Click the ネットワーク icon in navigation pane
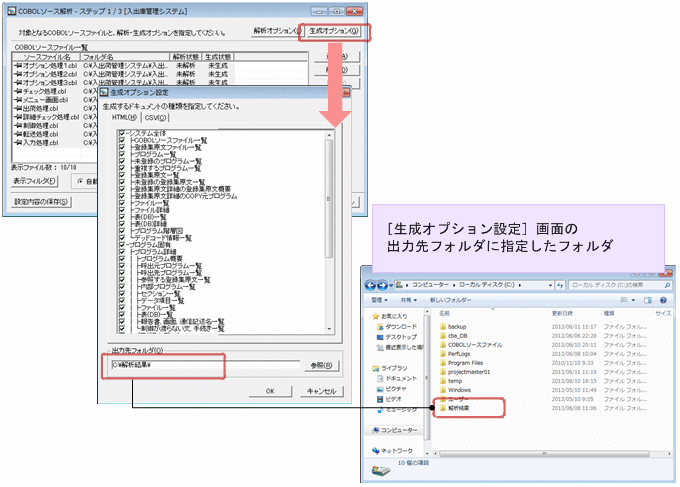680x487 pixels. click(x=376, y=451)
